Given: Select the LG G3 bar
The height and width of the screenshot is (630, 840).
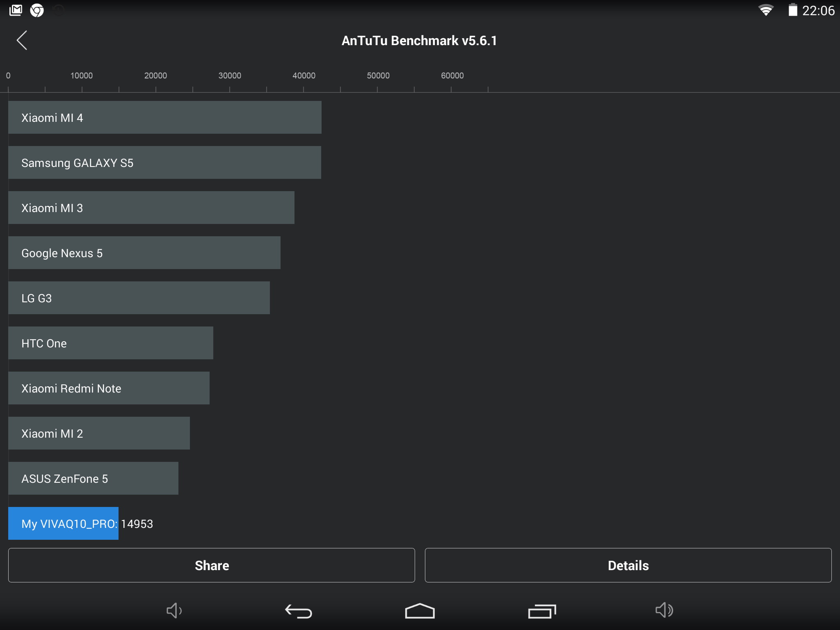Looking at the screenshot, I should [x=139, y=298].
